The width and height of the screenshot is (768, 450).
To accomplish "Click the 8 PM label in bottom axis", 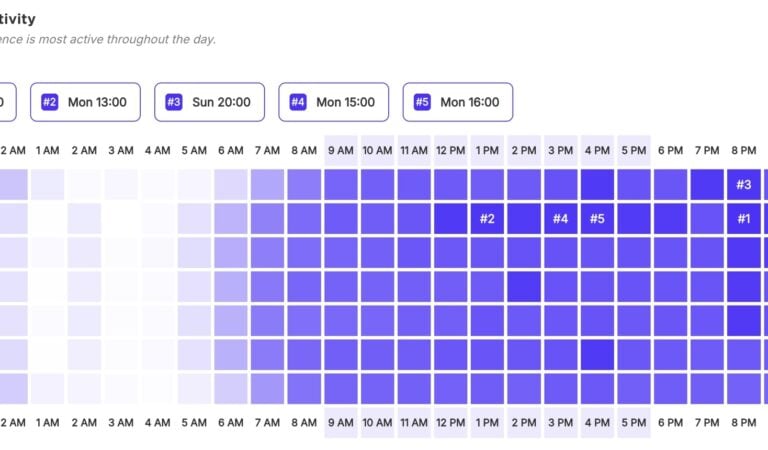I will pyautogui.click(x=743, y=423).
